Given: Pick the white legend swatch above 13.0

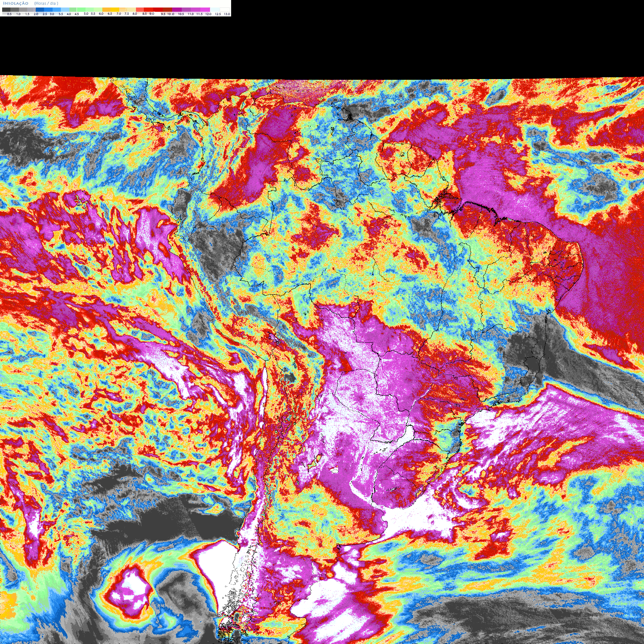Looking at the screenshot, I should tap(225, 10).
